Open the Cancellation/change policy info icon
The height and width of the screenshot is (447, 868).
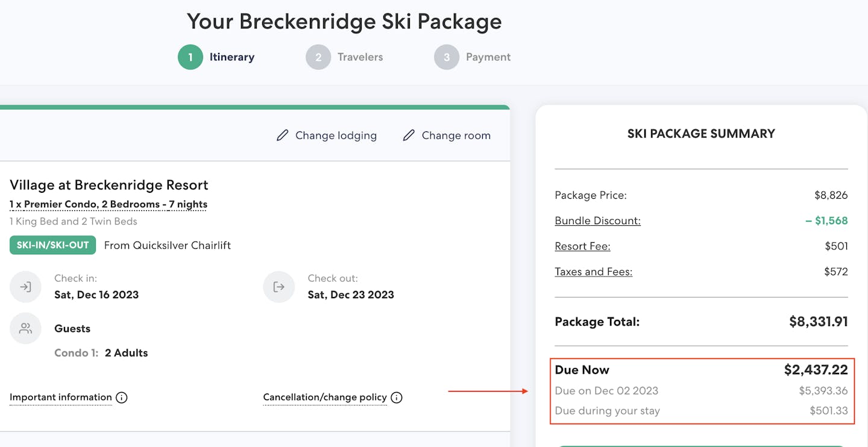click(397, 398)
